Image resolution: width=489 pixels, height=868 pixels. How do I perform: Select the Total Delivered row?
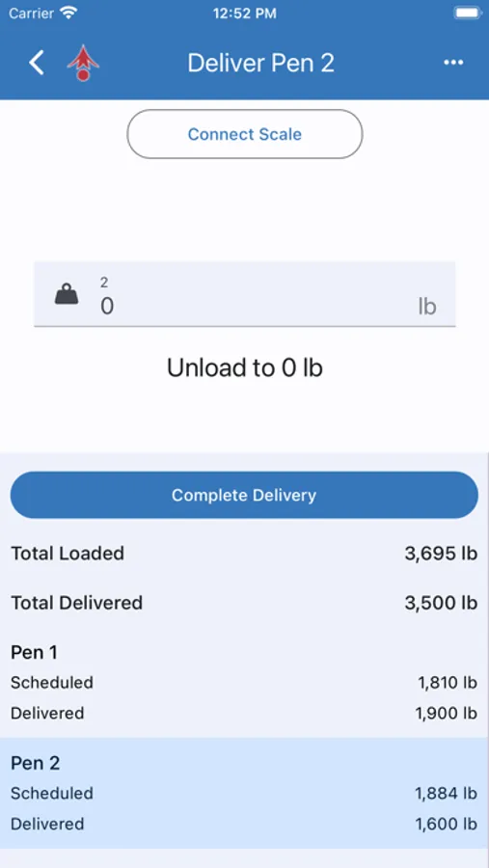pos(244,603)
